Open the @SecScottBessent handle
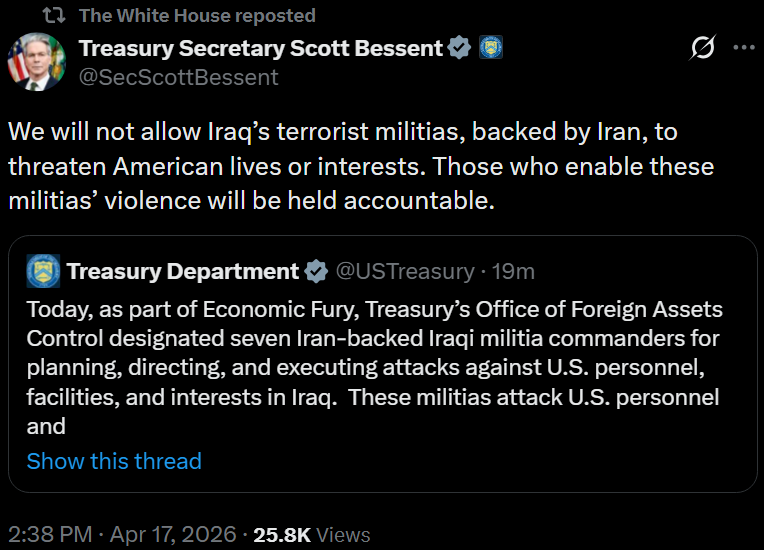Screen dimensions: 764x550 click(178, 77)
